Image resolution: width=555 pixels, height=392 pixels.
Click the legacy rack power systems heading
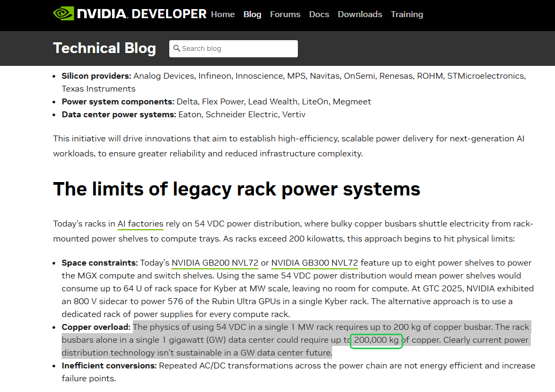click(x=237, y=189)
